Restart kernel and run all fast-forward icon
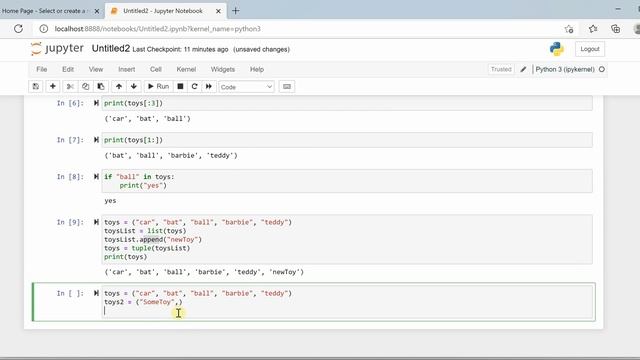Screen dimensions: 640x360 (209, 87)
